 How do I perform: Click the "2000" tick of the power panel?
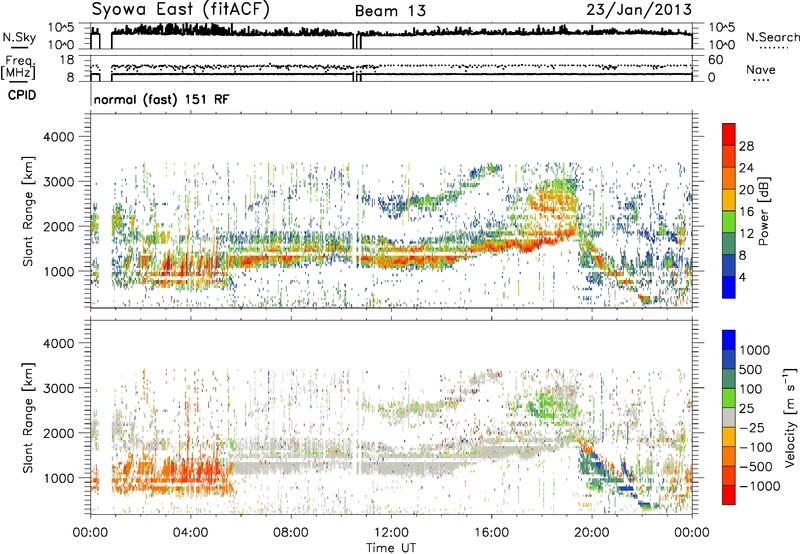[x=58, y=226]
